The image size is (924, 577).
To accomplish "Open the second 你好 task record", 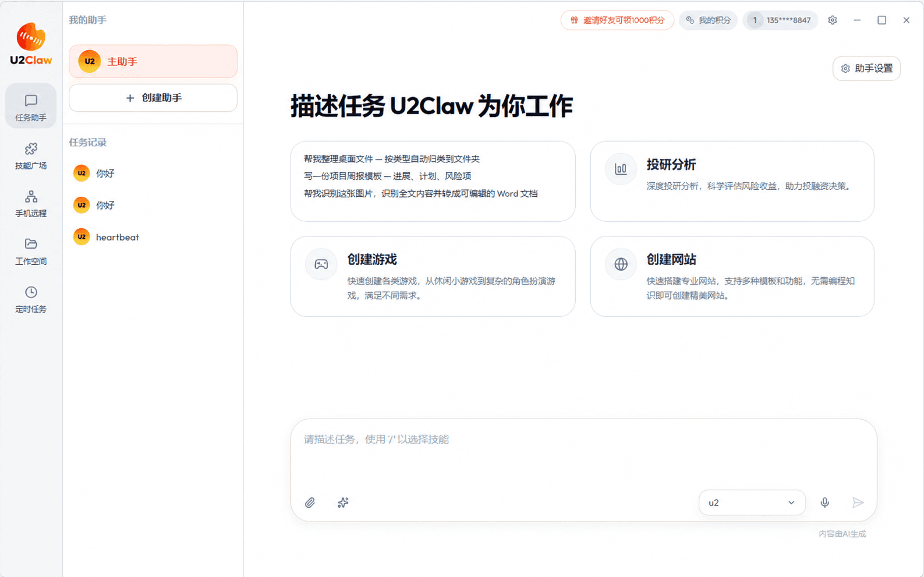I will [153, 205].
